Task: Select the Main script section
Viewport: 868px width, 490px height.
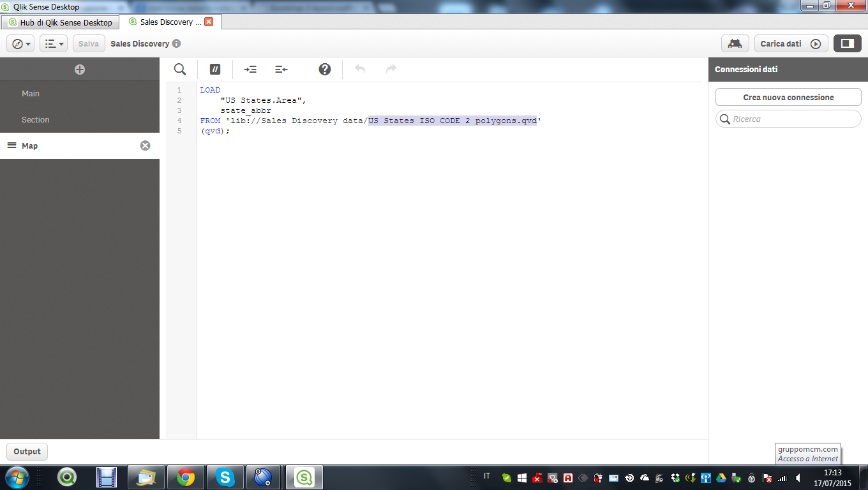Action: point(80,93)
